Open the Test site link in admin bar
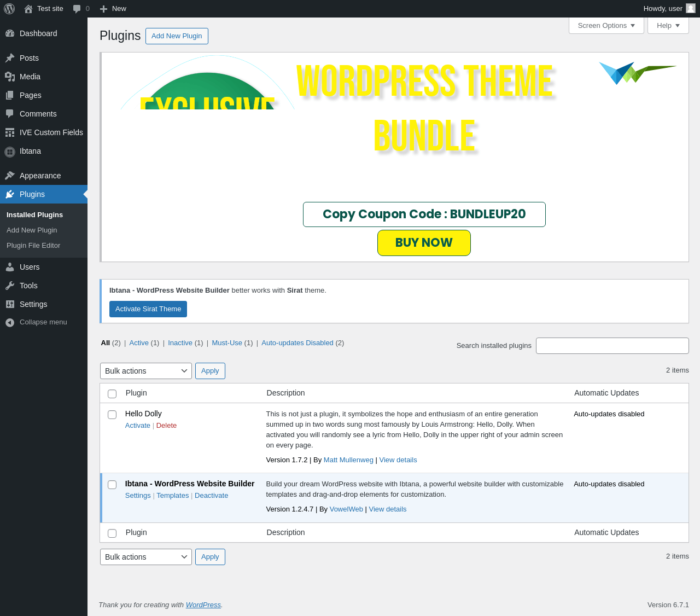700x616 pixels. (50, 9)
